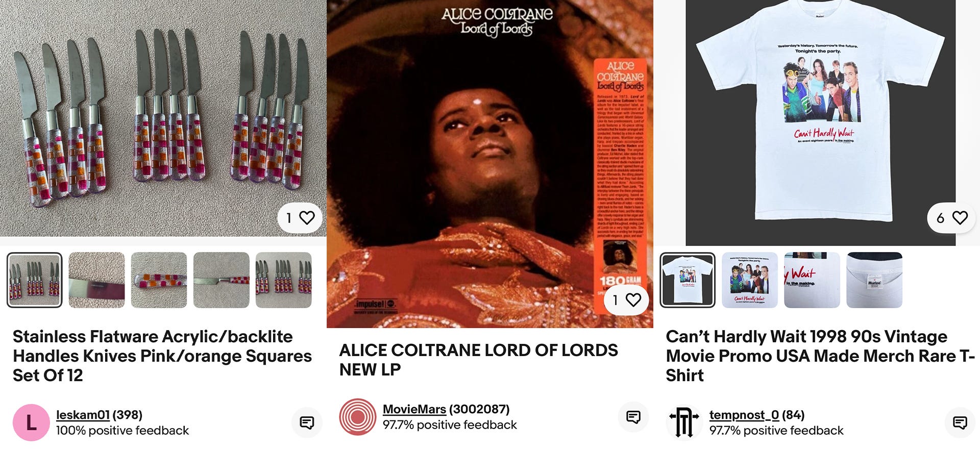This screenshot has height=451, width=980.
Task: Select the last knives set thumbnail
Action: pyautogui.click(x=284, y=280)
